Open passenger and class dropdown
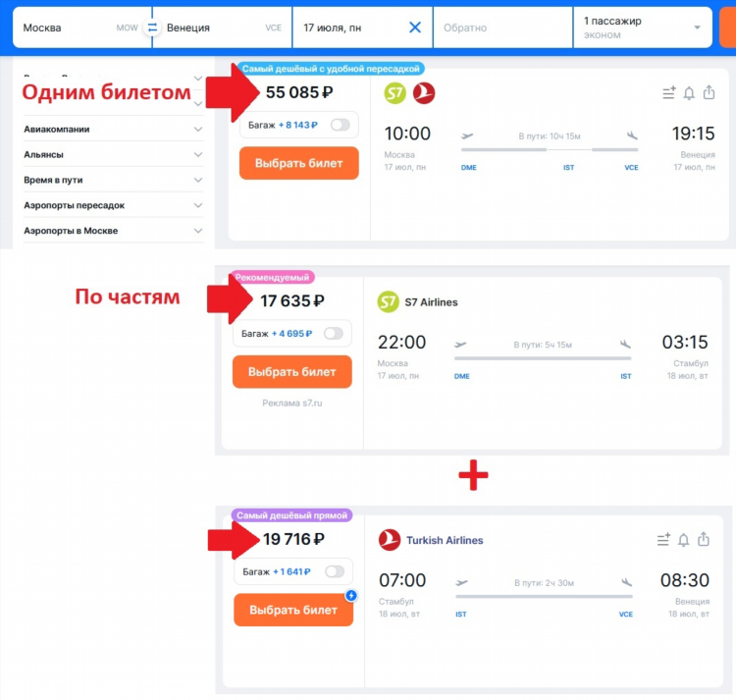The image size is (736, 700). tap(642, 27)
